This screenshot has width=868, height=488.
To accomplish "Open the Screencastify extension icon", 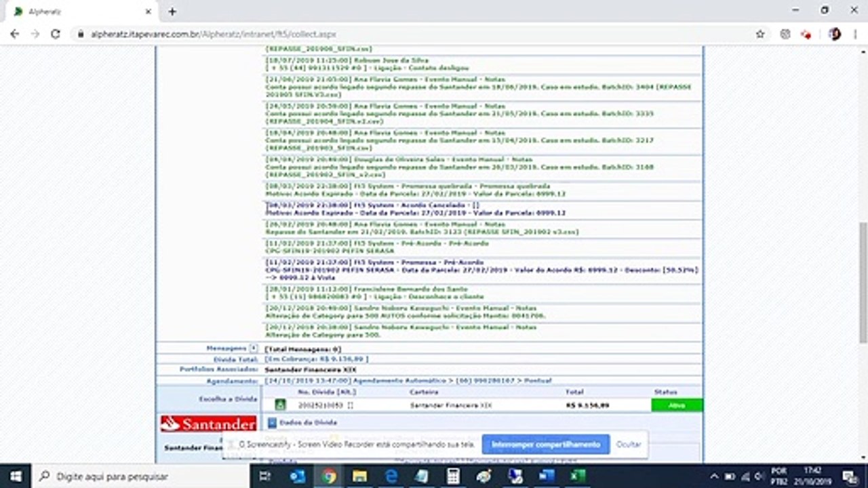I will (806, 34).
